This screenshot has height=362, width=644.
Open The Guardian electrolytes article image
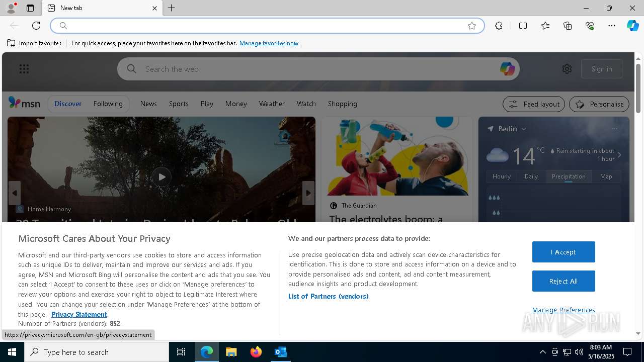tap(397, 156)
